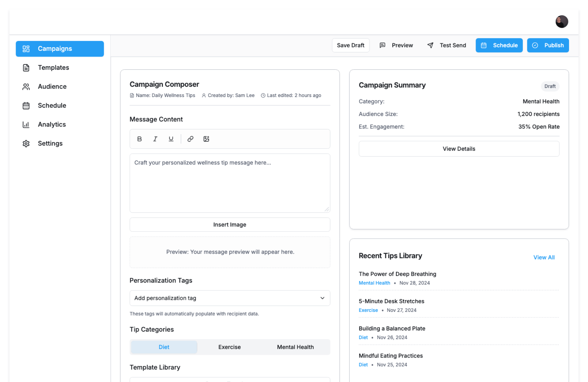Expand Add personalization tag dropdown
Screen dimensions: 588x382
pos(230,298)
